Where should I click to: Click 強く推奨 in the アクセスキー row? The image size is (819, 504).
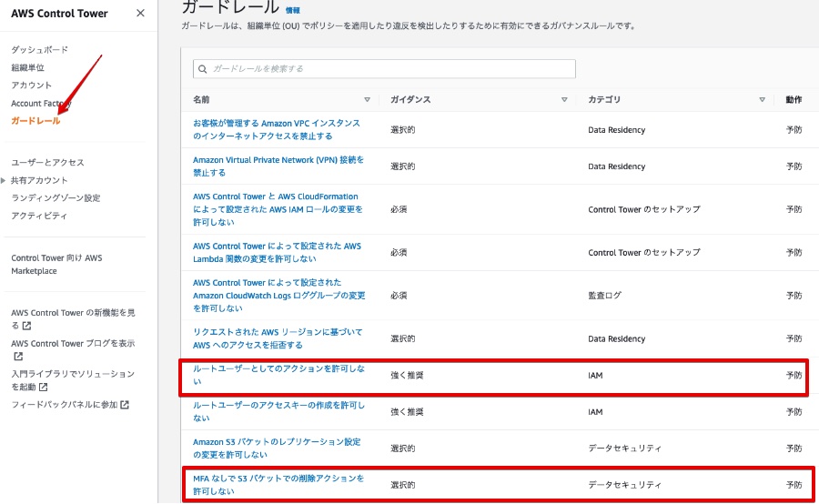[x=407, y=412]
